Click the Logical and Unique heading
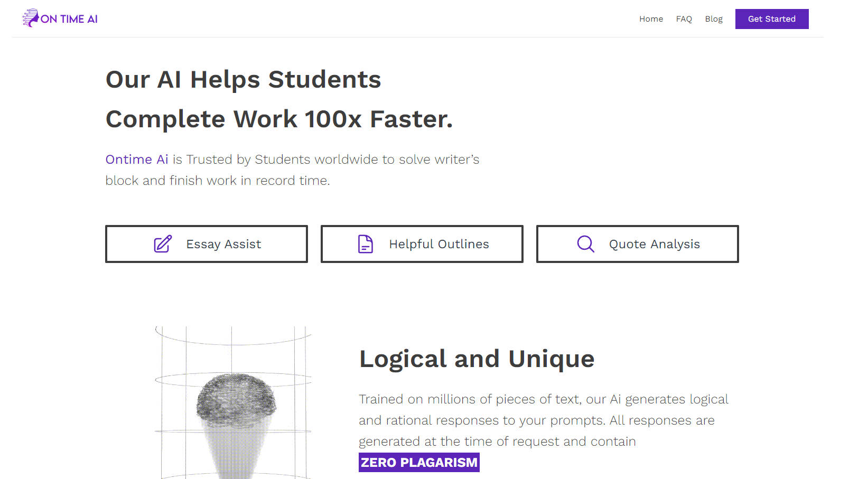Screen dimensions: 868x479 point(476,359)
